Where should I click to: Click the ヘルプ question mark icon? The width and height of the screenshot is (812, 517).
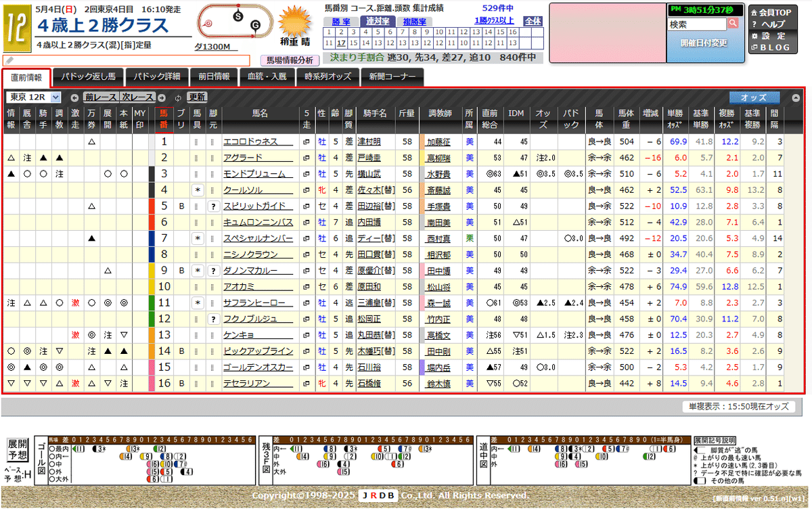point(754,24)
